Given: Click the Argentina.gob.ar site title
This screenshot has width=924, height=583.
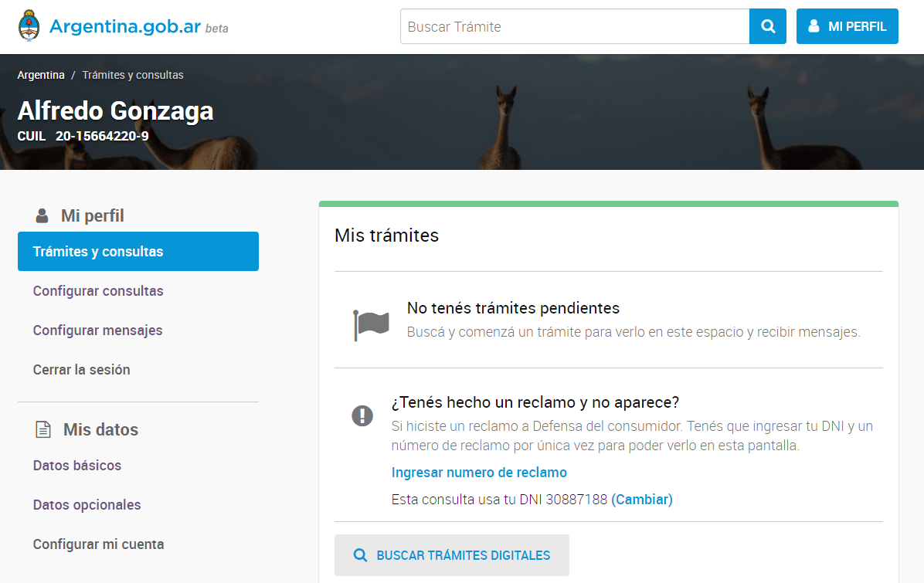Looking at the screenshot, I should (125, 26).
